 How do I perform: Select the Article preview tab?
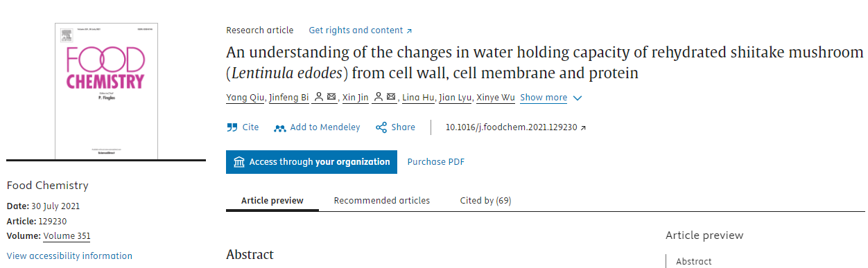pyautogui.click(x=272, y=201)
